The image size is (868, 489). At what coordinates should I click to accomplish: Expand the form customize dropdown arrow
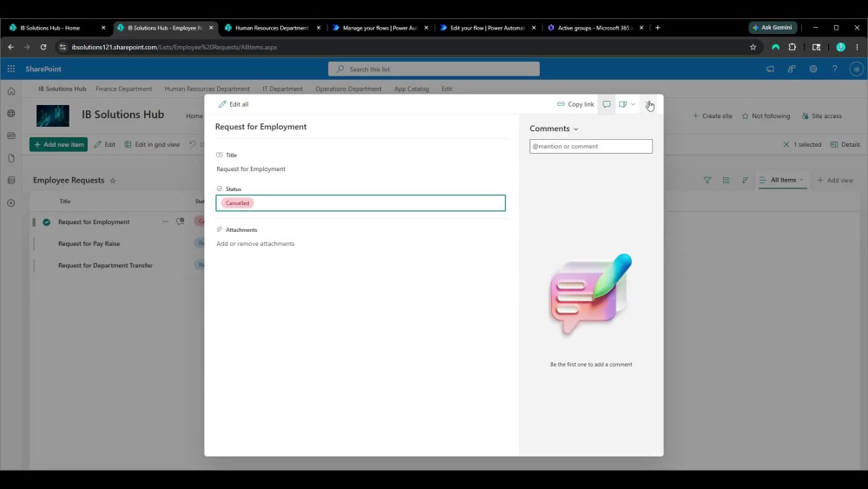634,104
